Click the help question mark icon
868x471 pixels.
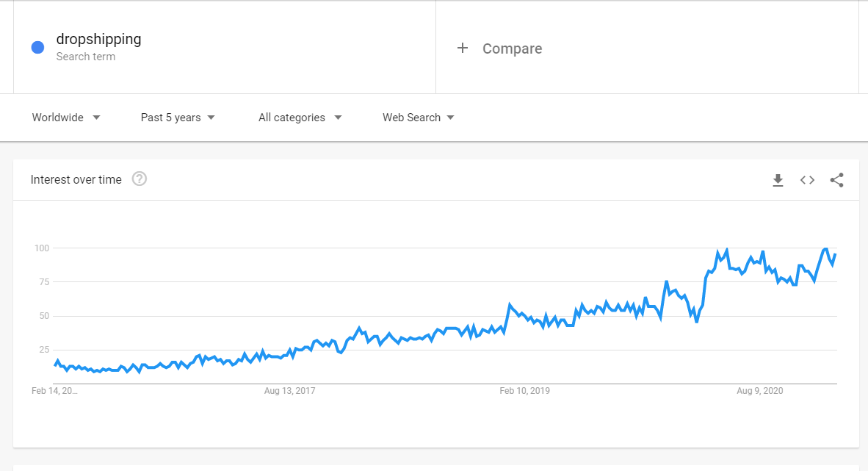139,179
